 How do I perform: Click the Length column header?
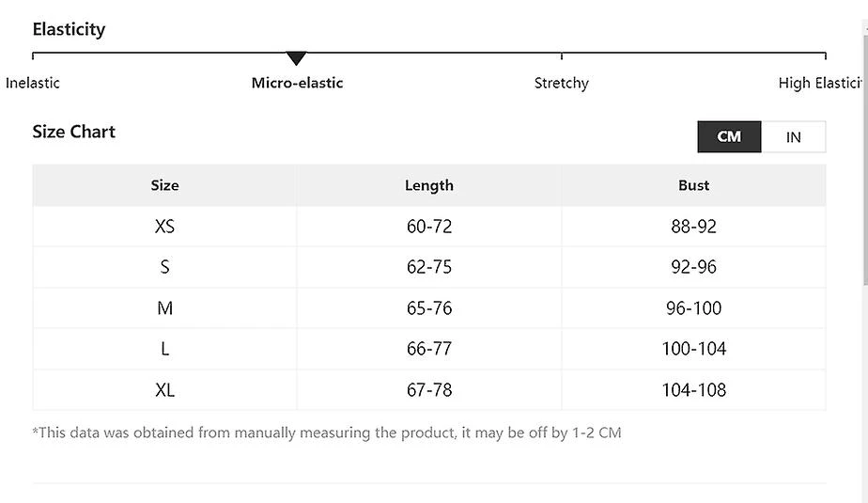429,185
